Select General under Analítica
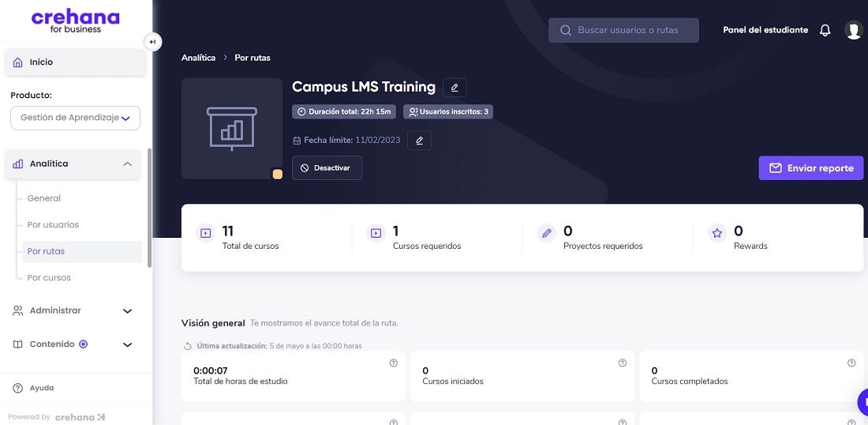Viewport: 868px width, 425px height. coord(43,198)
